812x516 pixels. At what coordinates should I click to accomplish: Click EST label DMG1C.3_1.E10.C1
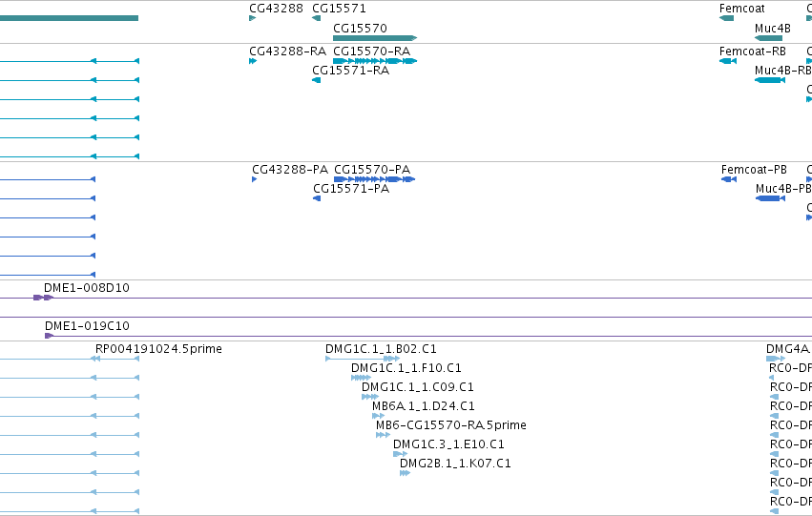448,444
